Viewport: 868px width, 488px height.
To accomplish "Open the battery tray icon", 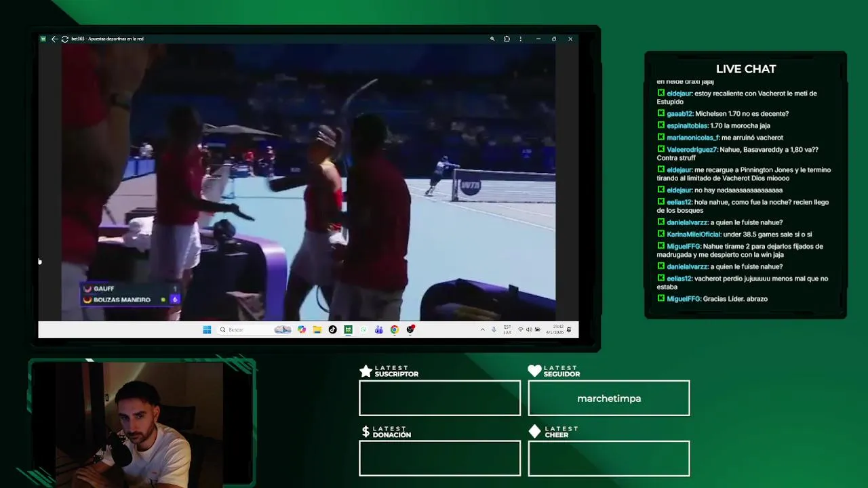I will click(x=537, y=329).
